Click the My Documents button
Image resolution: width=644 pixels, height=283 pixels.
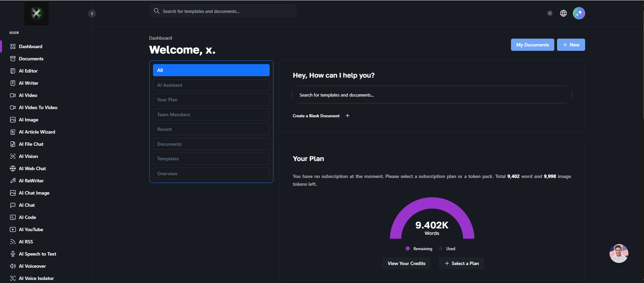pos(532,45)
